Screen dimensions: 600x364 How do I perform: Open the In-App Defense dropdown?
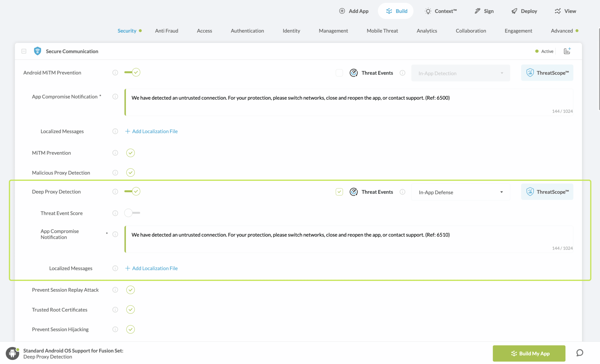(x=461, y=192)
